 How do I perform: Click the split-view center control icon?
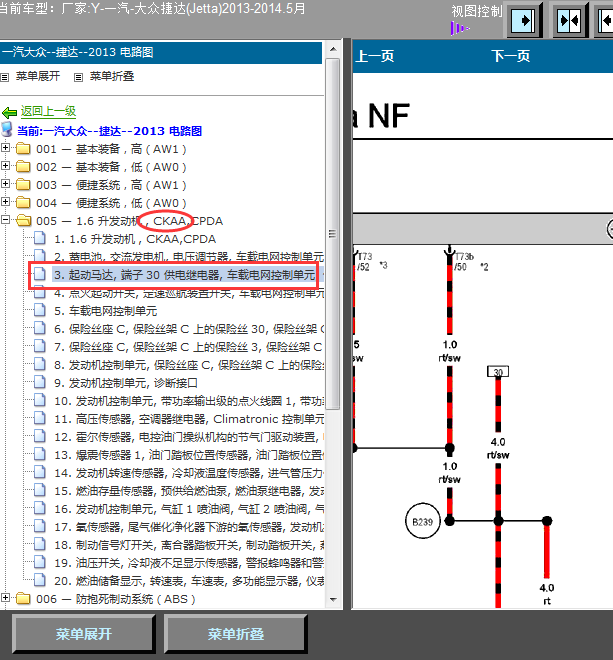tap(569, 21)
